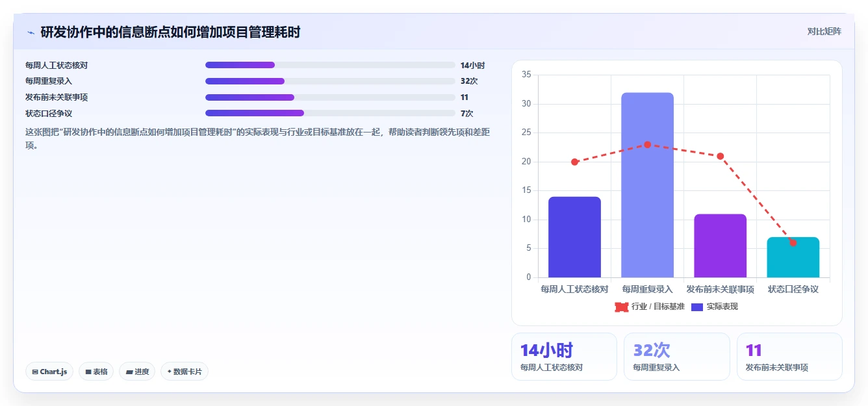Click the 每周人工状态核对 chart bar

pyautogui.click(x=574, y=237)
